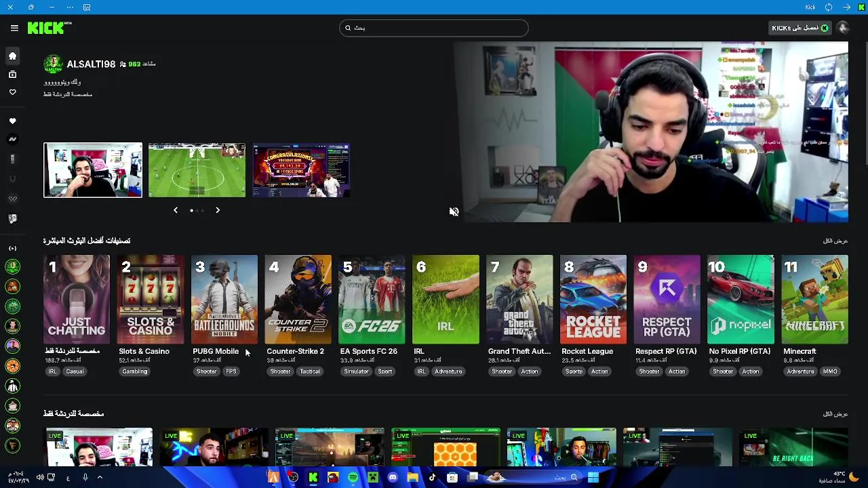Open the No Pixel RP (GTA) category card

coord(741,300)
